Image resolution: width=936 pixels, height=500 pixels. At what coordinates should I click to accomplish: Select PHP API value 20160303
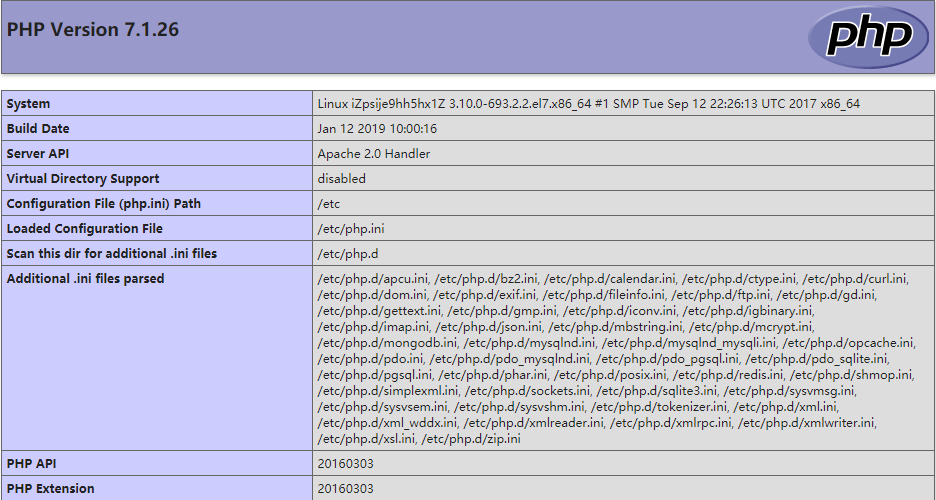click(x=346, y=464)
